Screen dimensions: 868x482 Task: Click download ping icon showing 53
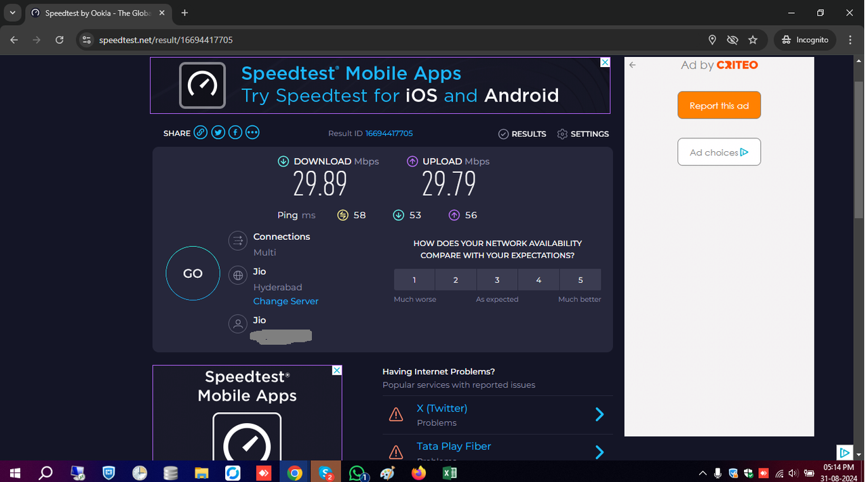point(399,215)
